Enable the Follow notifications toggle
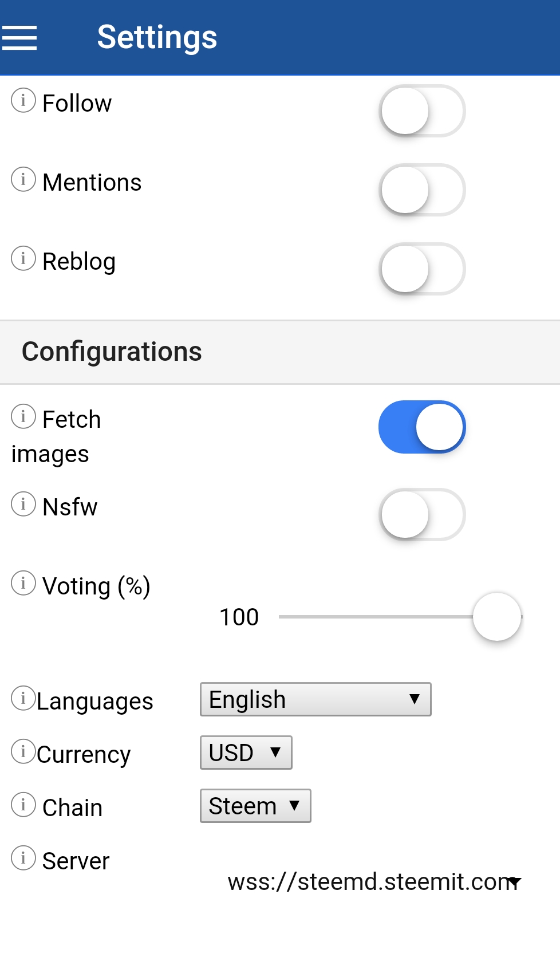 (x=422, y=111)
